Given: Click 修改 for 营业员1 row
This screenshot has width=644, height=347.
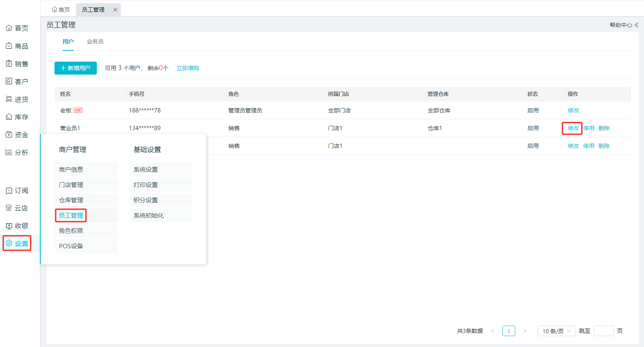Looking at the screenshot, I should click(x=573, y=128).
